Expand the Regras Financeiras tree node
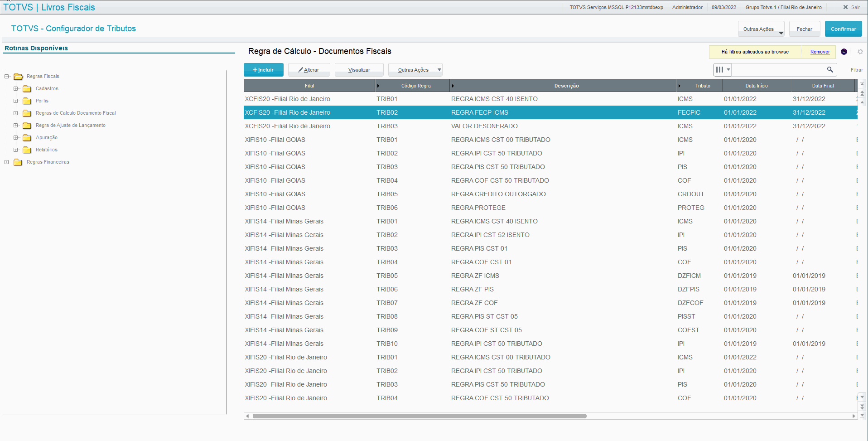 click(7, 162)
